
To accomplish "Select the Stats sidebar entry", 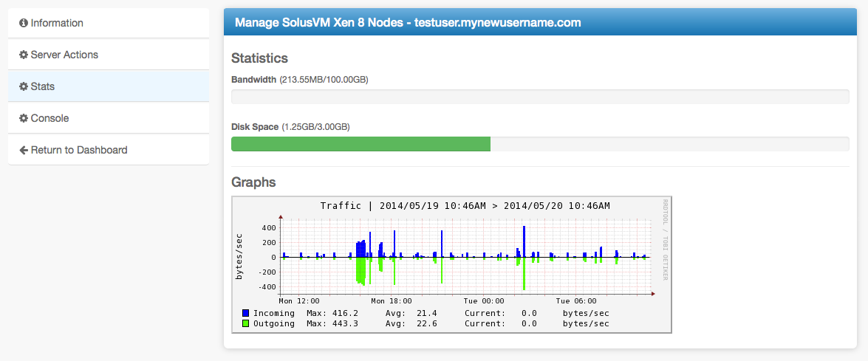I will coord(43,86).
